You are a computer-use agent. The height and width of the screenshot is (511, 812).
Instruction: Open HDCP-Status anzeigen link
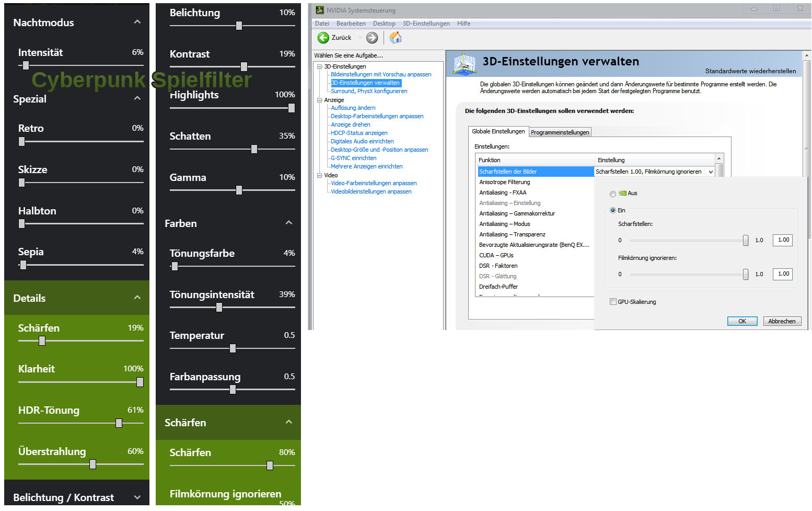359,133
